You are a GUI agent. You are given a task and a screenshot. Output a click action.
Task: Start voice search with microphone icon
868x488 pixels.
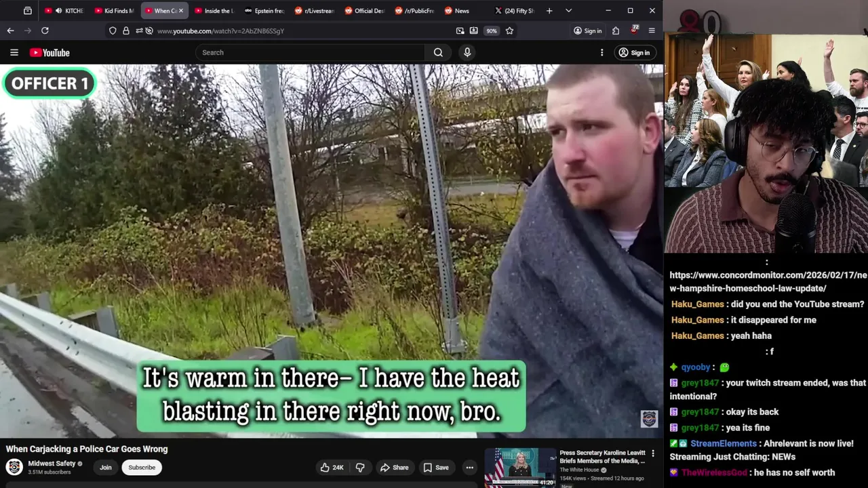tap(467, 52)
